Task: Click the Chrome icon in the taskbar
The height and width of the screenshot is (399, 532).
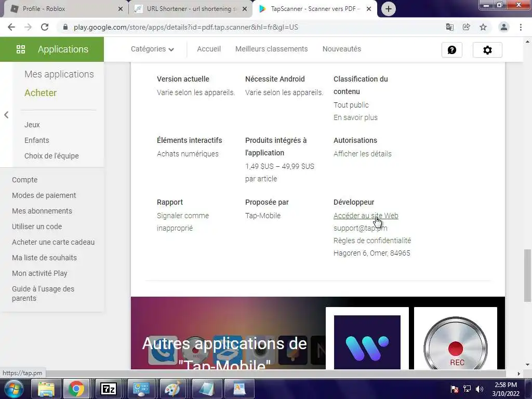Action: (76, 389)
